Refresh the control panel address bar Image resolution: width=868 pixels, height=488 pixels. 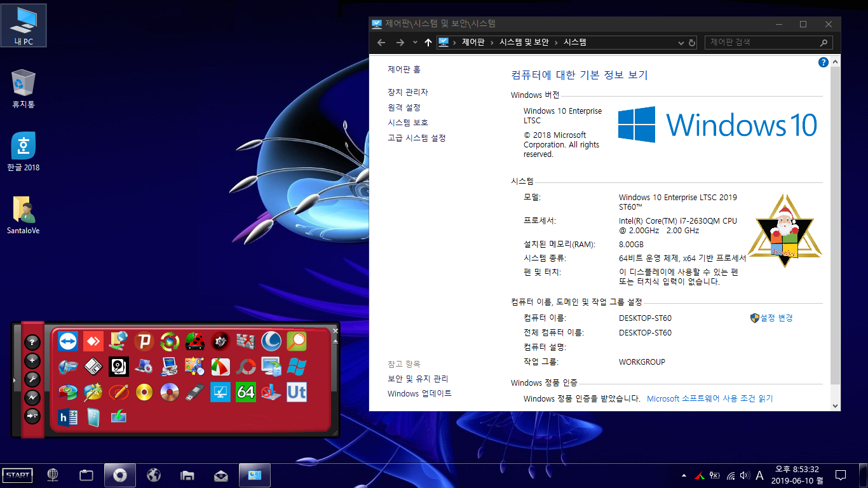(x=692, y=43)
